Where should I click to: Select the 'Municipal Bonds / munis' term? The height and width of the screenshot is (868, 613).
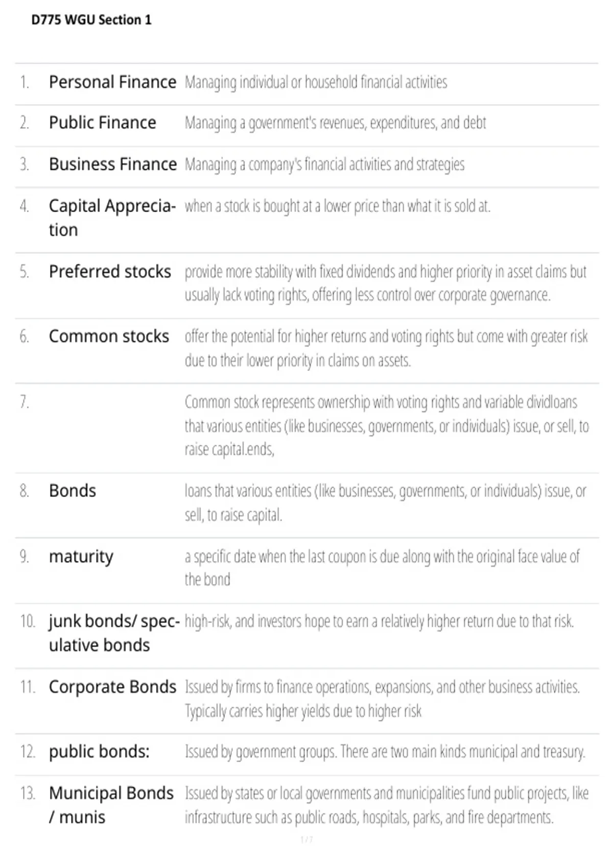tap(111, 805)
